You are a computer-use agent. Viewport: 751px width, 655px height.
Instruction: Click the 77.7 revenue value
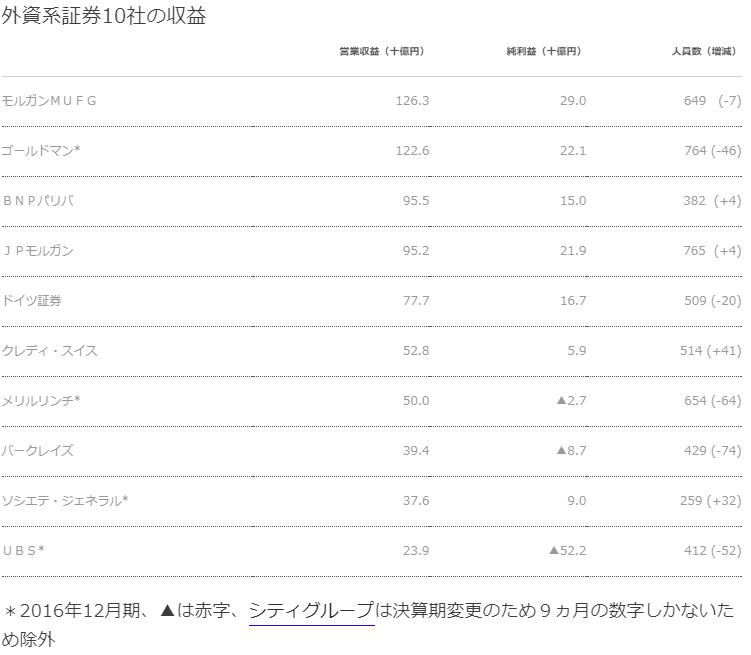click(416, 301)
